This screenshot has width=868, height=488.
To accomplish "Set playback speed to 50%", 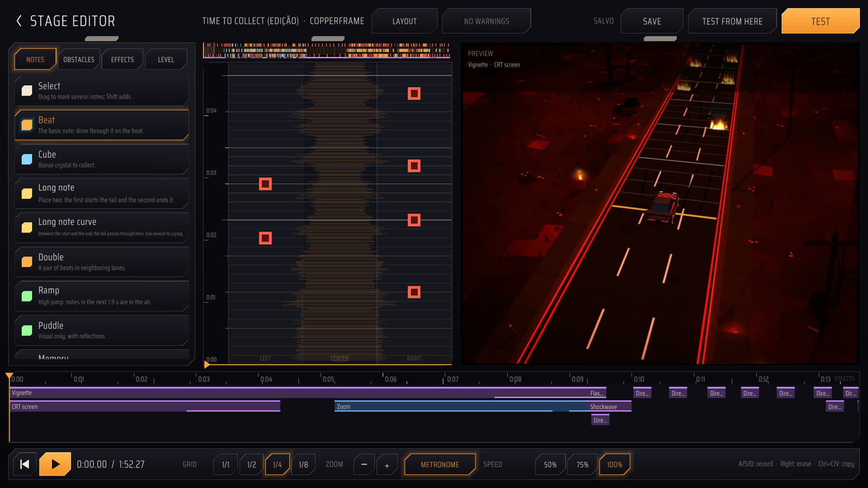I will pyautogui.click(x=550, y=465).
